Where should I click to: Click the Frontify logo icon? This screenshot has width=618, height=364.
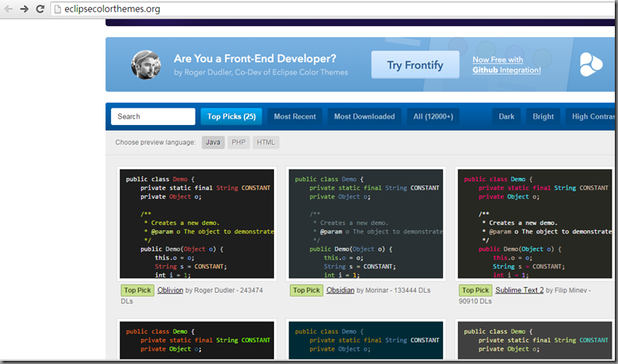pos(590,64)
